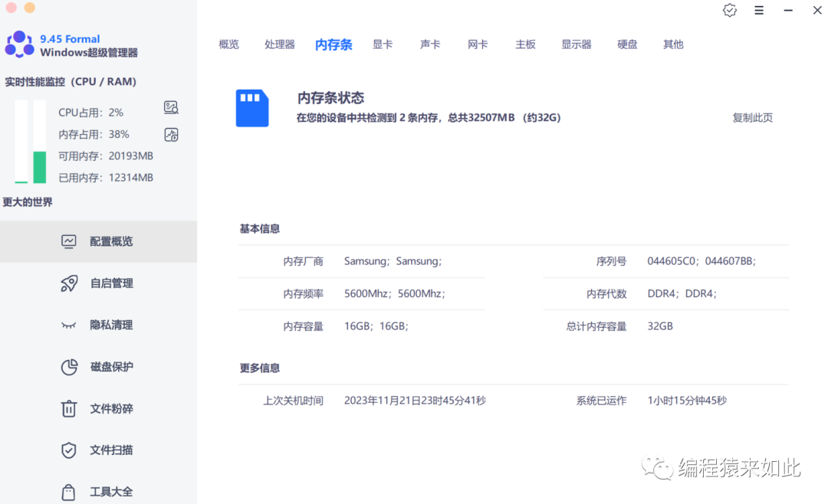
Task: Click the Windows超级管理器 title
Action: [89, 53]
